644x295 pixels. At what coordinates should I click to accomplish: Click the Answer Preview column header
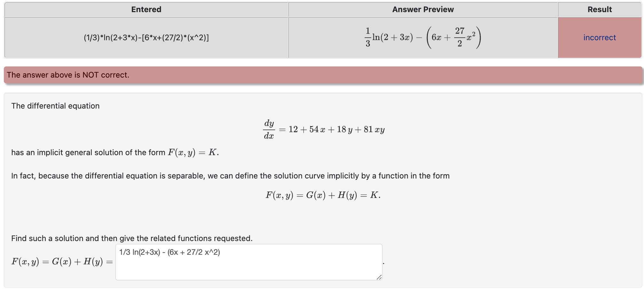pos(423,9)
